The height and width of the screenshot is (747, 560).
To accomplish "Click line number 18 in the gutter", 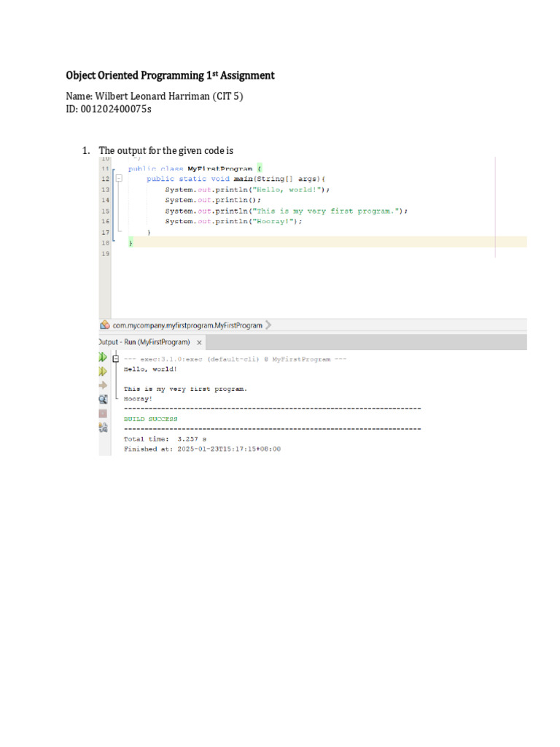I will pyautogui.click(x=105, y=243).
